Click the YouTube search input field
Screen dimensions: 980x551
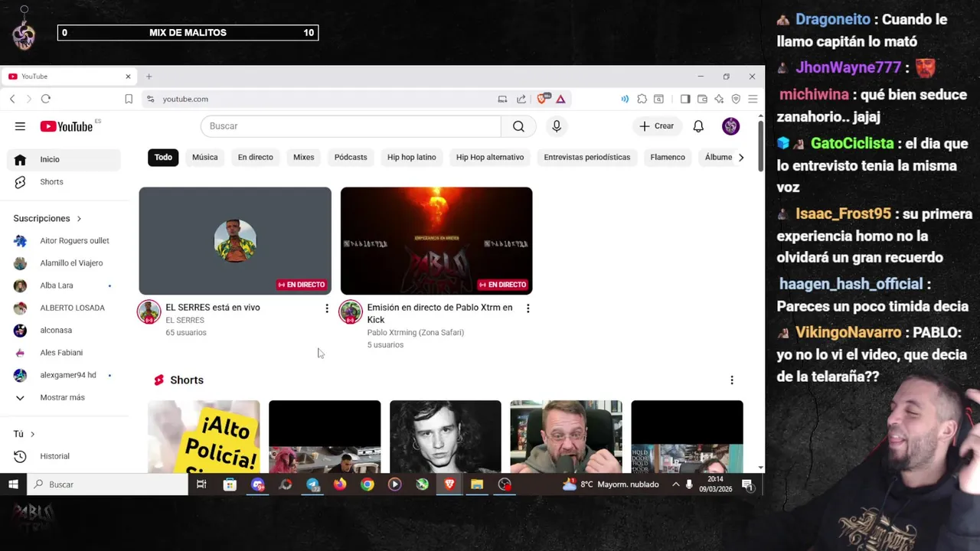click(351, 126)
